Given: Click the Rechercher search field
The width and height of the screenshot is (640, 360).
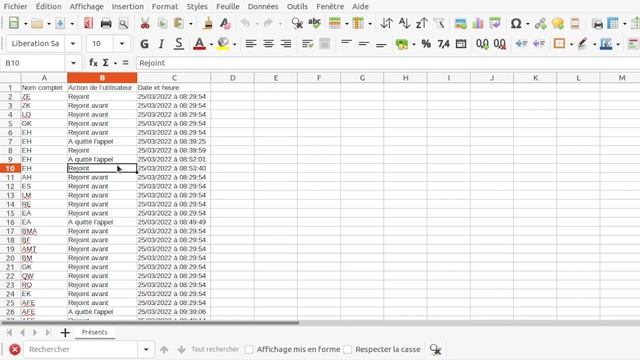Looking at the screenshot, I should (80, 349).
